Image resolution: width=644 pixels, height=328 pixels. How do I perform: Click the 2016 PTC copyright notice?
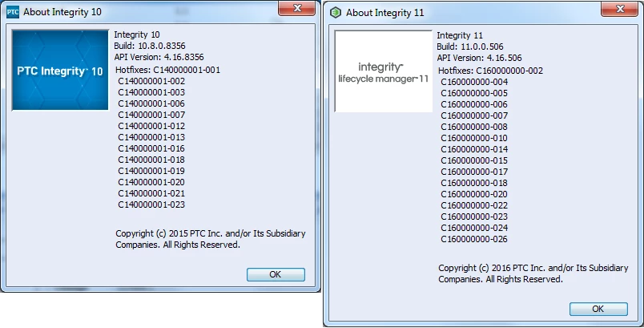tap(533, 273)
